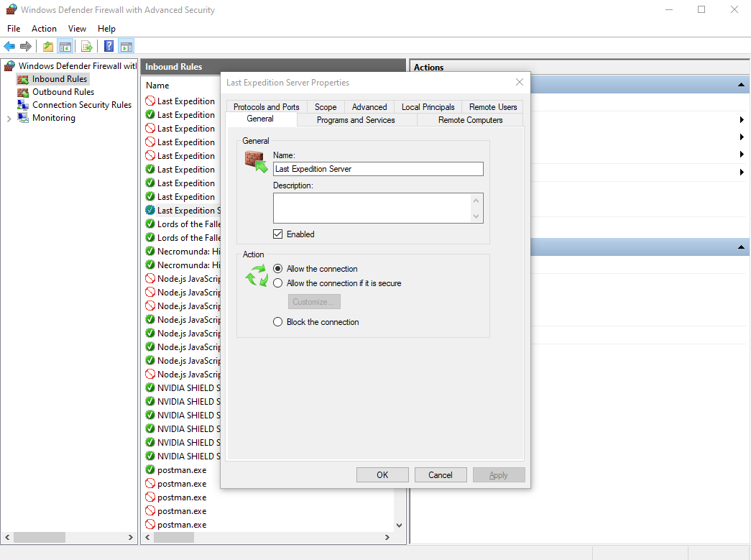Switch to Programs and Services tab

click(x=356, y=120)
